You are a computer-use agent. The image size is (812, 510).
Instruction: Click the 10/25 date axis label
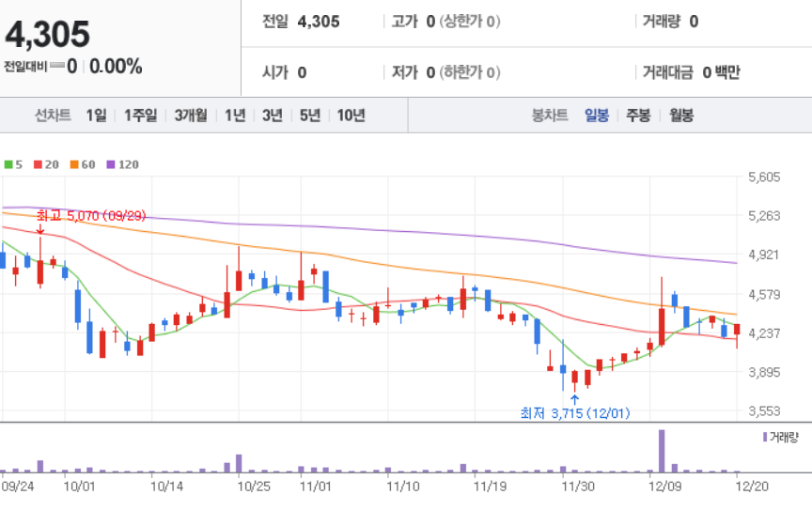point(254,487)
